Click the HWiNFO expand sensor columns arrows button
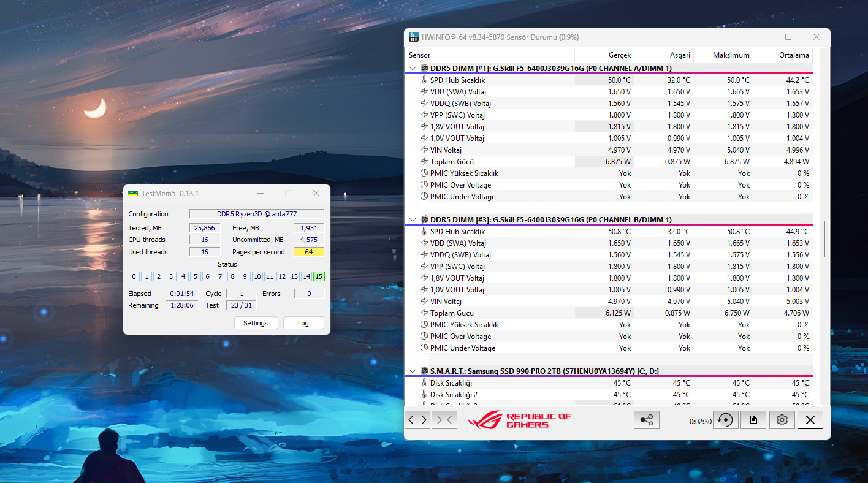Screen dimensions: 868x483 click(417, 420)
